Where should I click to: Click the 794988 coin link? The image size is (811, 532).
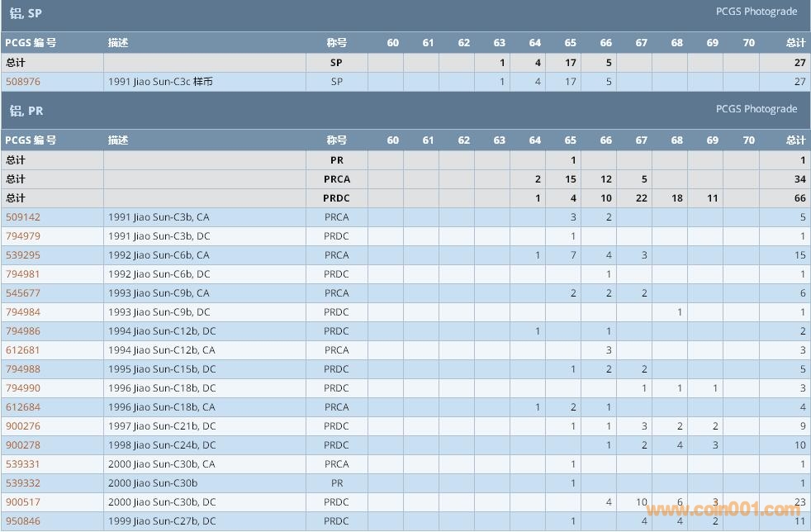pos(23,369)
